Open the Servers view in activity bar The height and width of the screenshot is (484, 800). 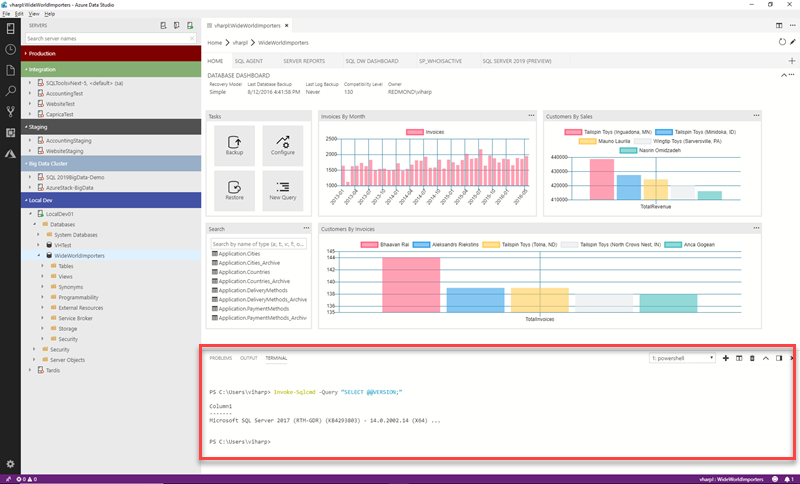click(x=10, y=29)
